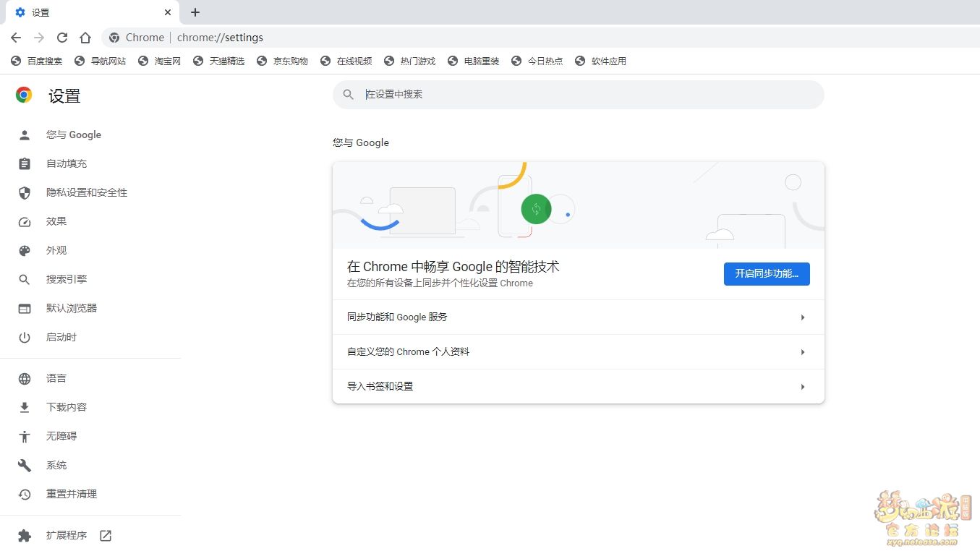Viewport: 980px width, 551px height.
Task: Click the magnifier icon in settings search
Action: (x=349, y=95)
